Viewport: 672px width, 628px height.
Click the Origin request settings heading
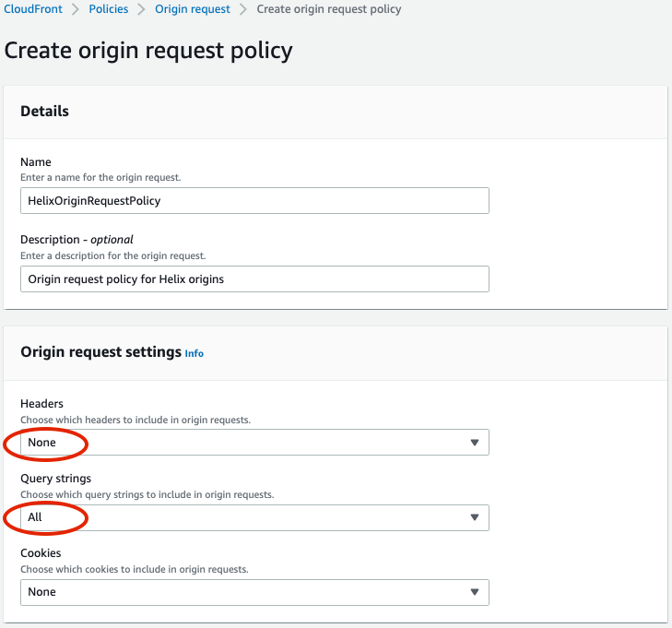tap(101, 352)
